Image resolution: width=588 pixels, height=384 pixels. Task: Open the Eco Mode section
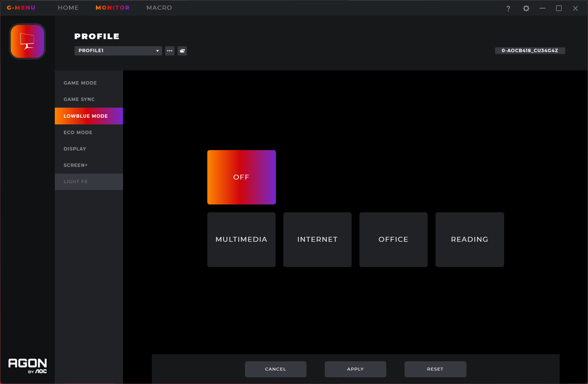pos(78,133)
